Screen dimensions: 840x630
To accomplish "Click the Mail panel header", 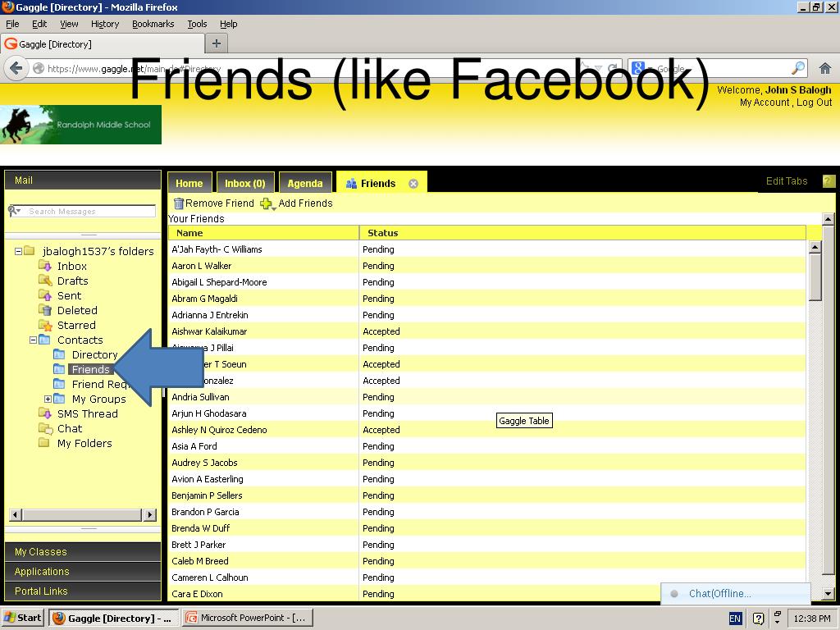I will pos(83,180).
